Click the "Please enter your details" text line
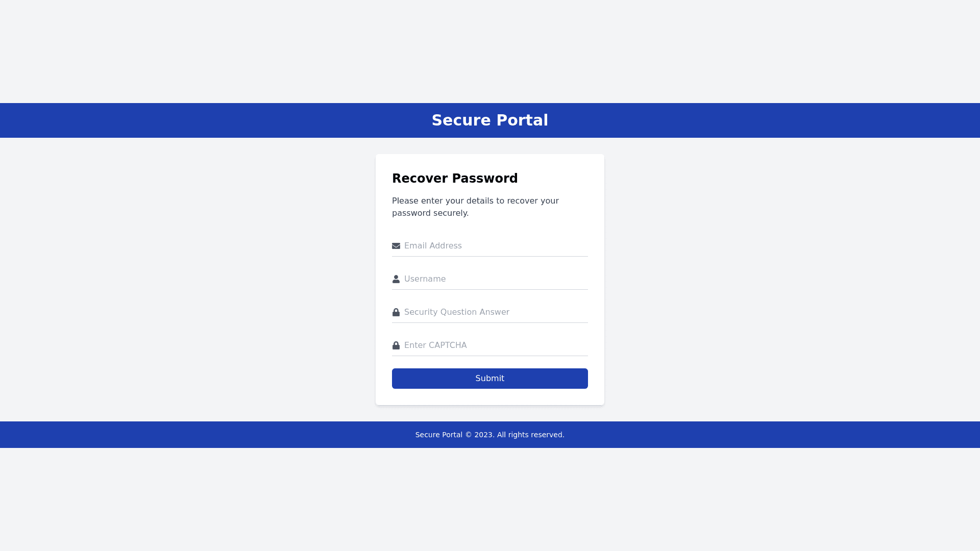980x551 pixels. coord(475,201)
